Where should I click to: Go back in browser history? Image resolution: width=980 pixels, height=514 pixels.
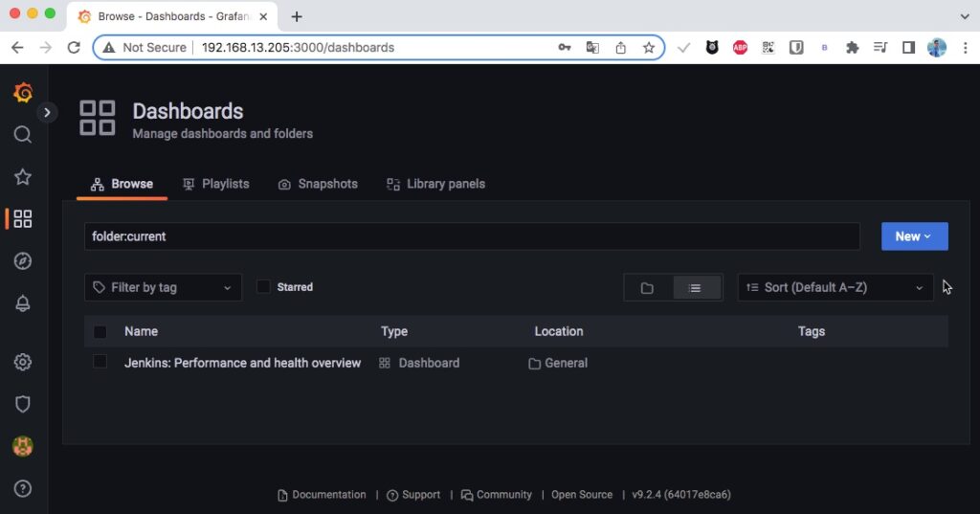(17, 48)
